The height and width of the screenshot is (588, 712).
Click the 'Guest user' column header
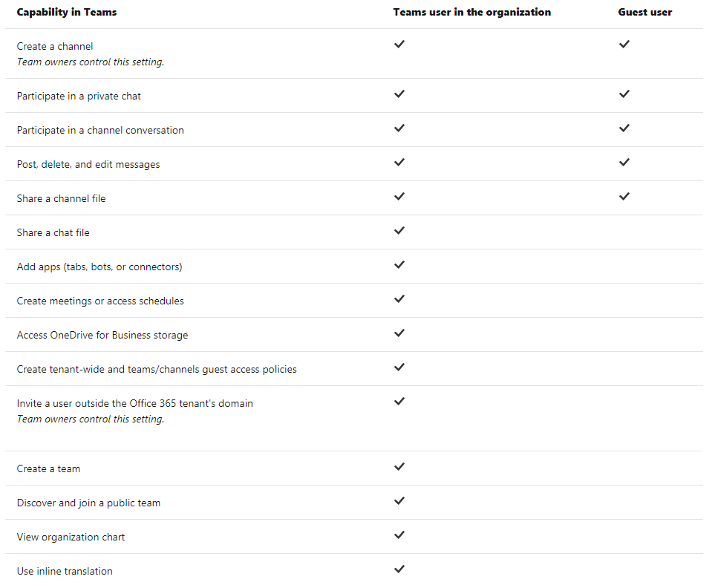point(644,12)
